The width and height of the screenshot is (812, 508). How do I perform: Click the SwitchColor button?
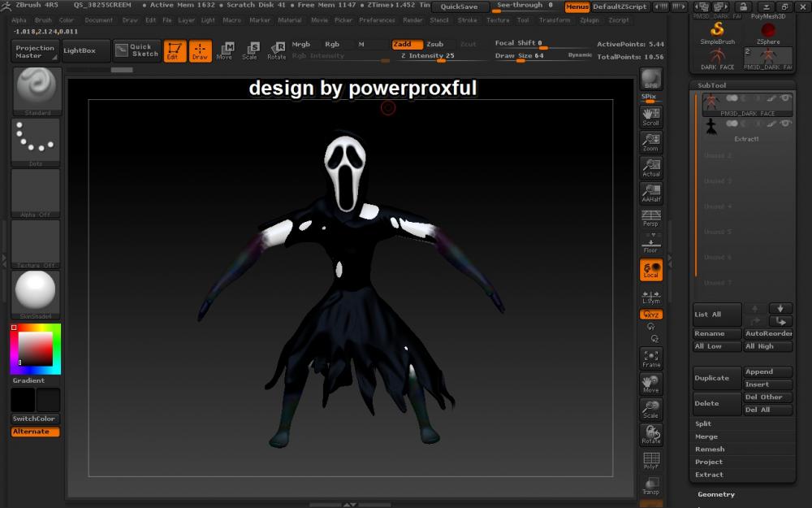(x=35, y=419)
